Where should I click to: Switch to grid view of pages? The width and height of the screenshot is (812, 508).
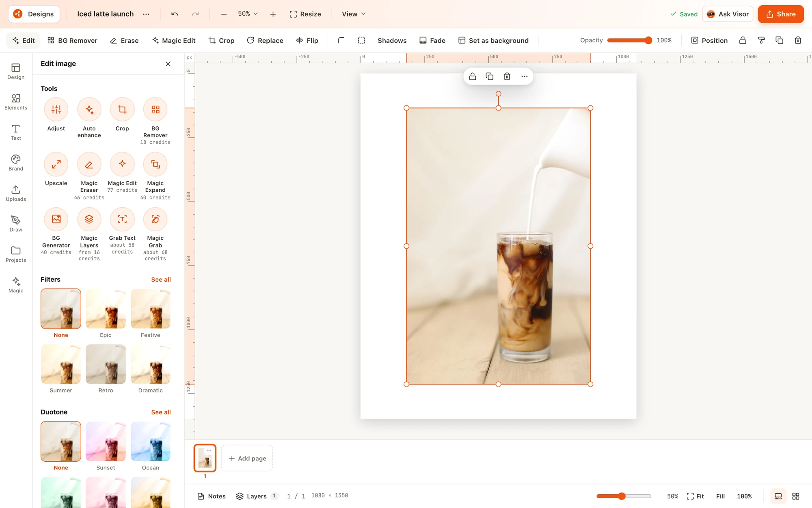(796, 496)
